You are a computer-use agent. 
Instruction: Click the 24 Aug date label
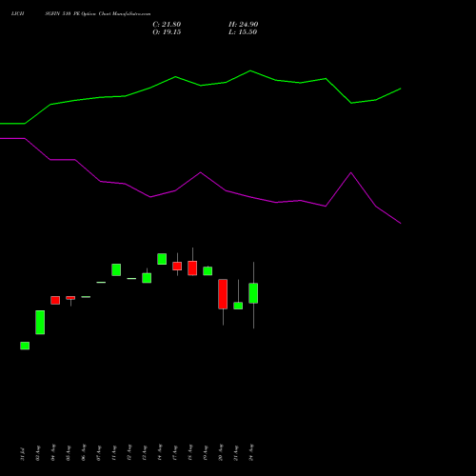pos(251,452)
